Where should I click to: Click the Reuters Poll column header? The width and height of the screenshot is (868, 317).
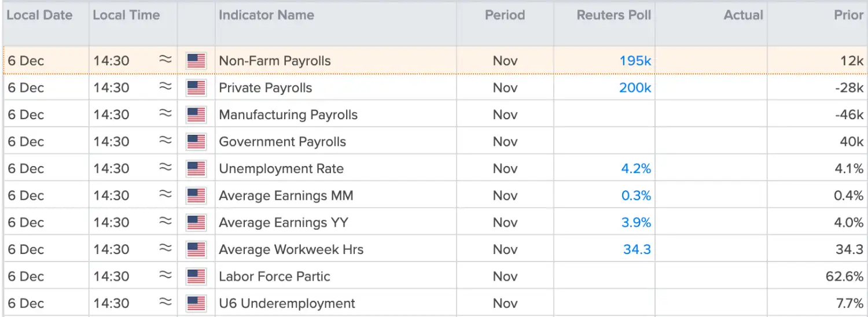pyautogui.click(x=614, y=16)
